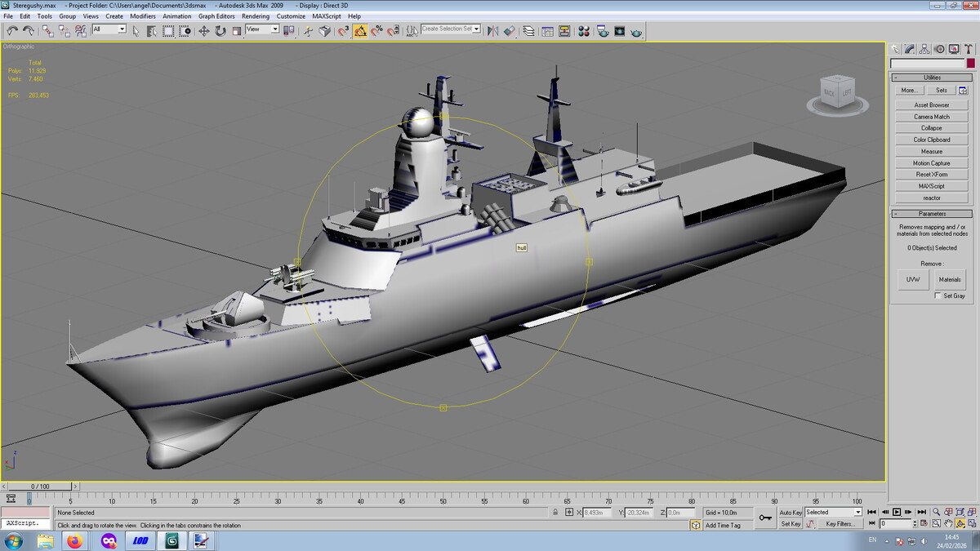Activate the Select and Rotate tool

tap(220, 31)
